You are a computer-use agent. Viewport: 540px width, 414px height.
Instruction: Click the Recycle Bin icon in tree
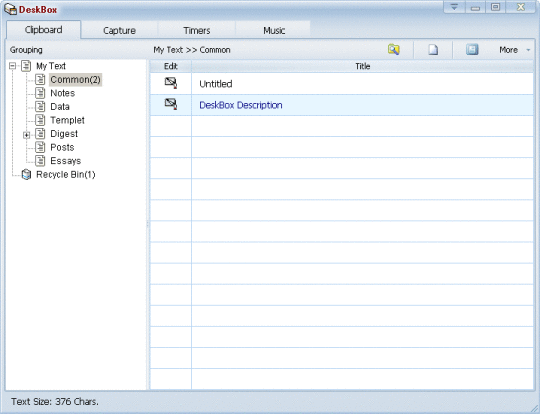26,175
